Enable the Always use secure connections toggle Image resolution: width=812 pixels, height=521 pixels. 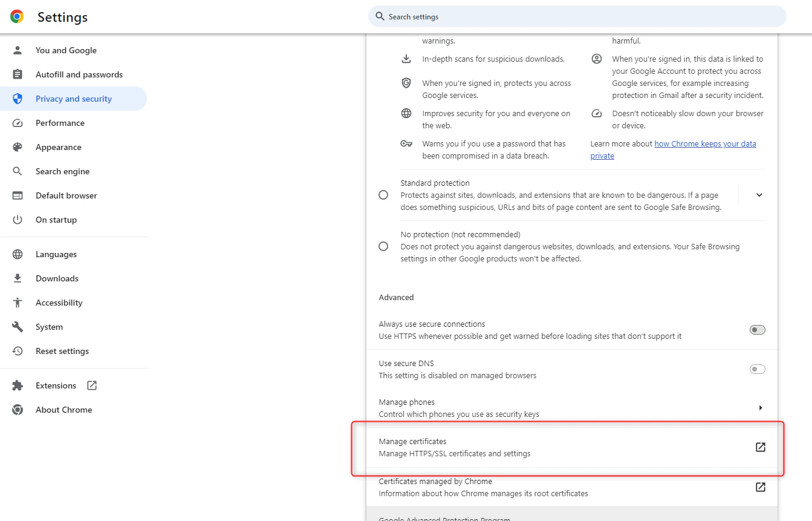click(757, 330)
